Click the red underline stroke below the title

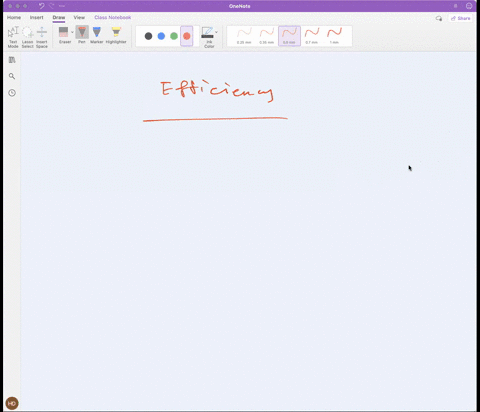tap(215, 119)
